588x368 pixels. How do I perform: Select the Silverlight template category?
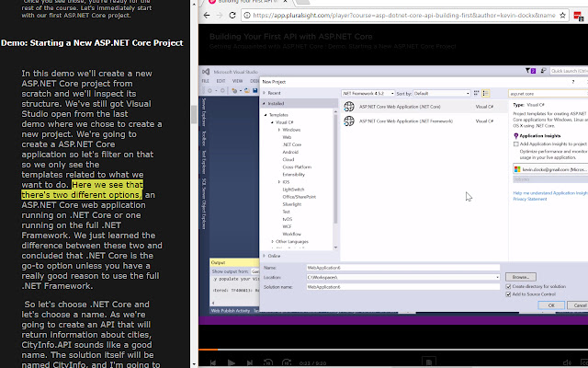(x=292, y=204)
